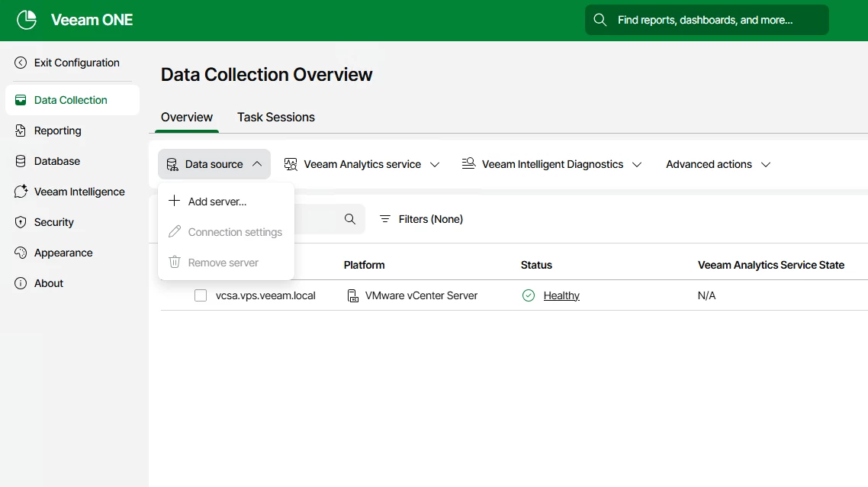
Task: Click the vcsa.vps.veeam.local server name
Action: 265,296
